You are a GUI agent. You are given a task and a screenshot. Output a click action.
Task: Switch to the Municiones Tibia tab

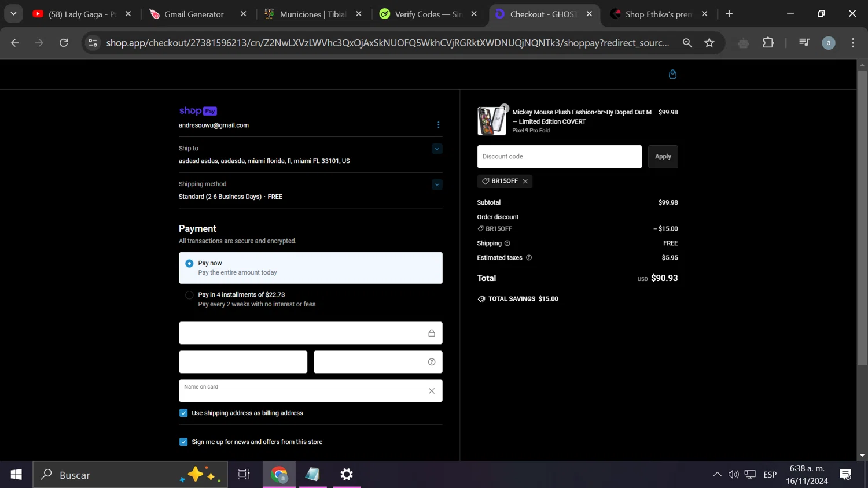(x=312, y=14)
